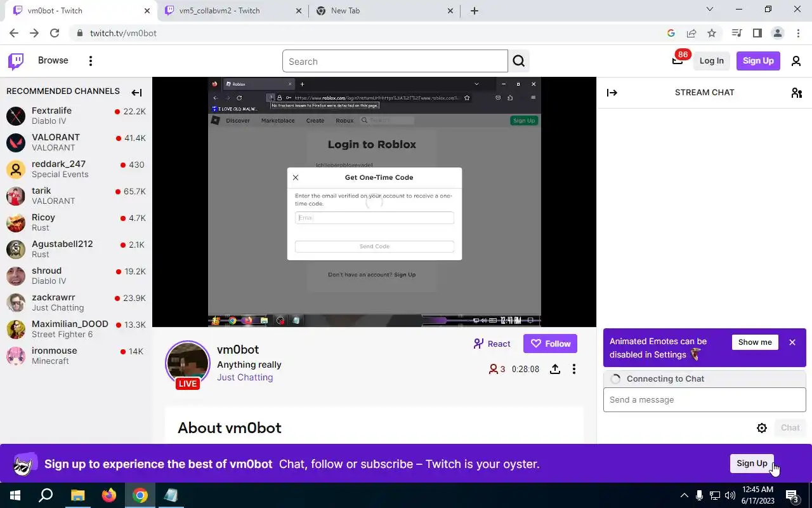Toggle Chrome side panel
Screen dimensions: 812x508
coord(757,33)
